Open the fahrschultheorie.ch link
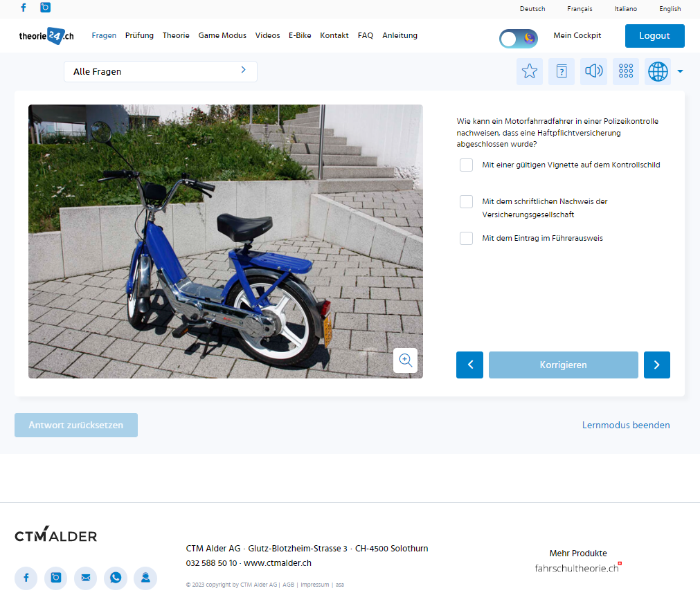 click(577, 568)
